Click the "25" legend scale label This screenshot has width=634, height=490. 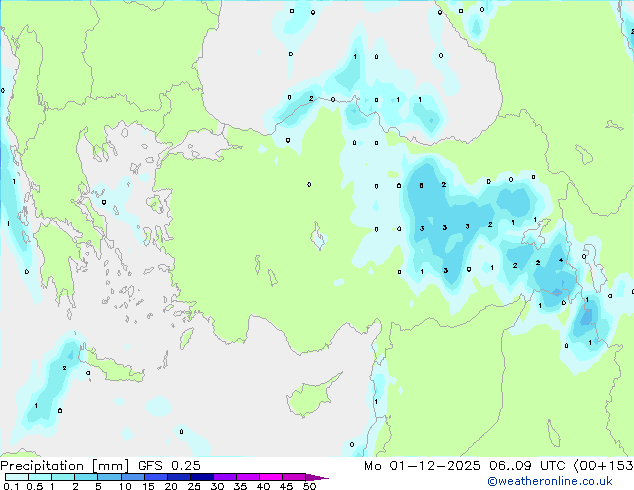tap(194, 486)
